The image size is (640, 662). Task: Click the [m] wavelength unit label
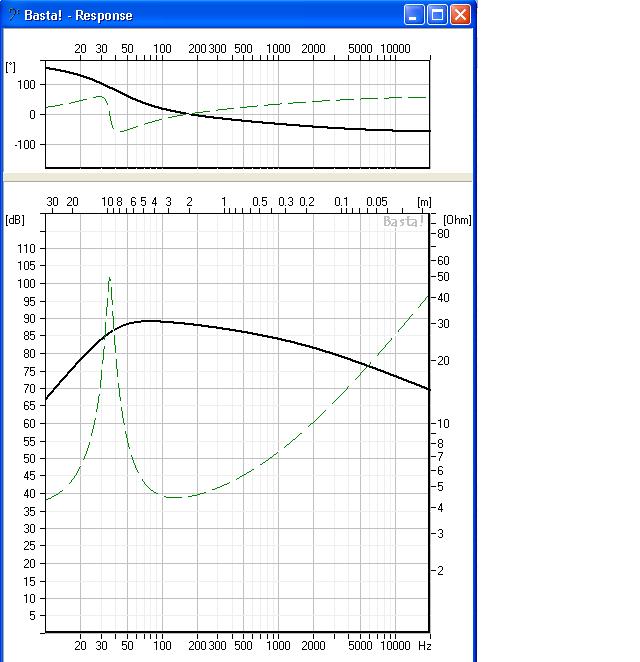coord(424,202)
